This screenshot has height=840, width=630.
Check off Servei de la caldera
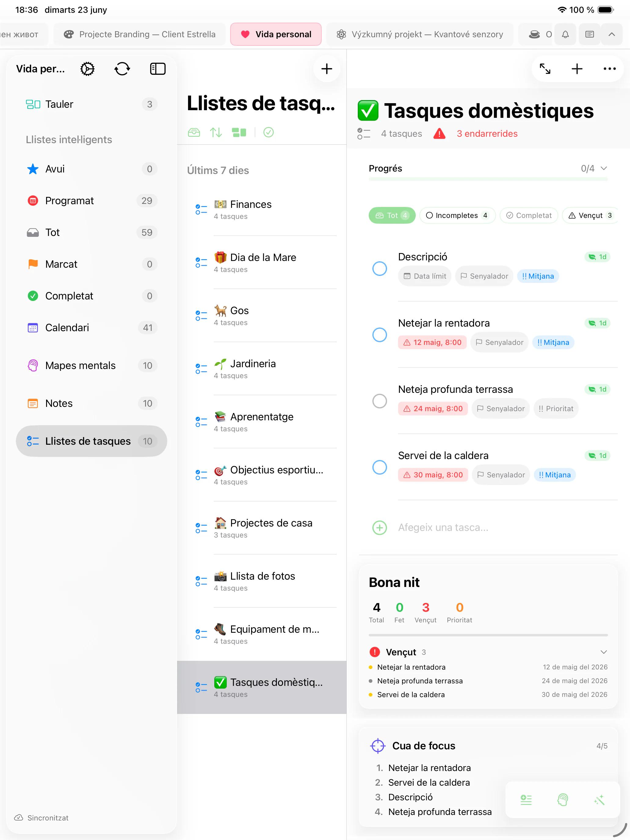point(379,467)
